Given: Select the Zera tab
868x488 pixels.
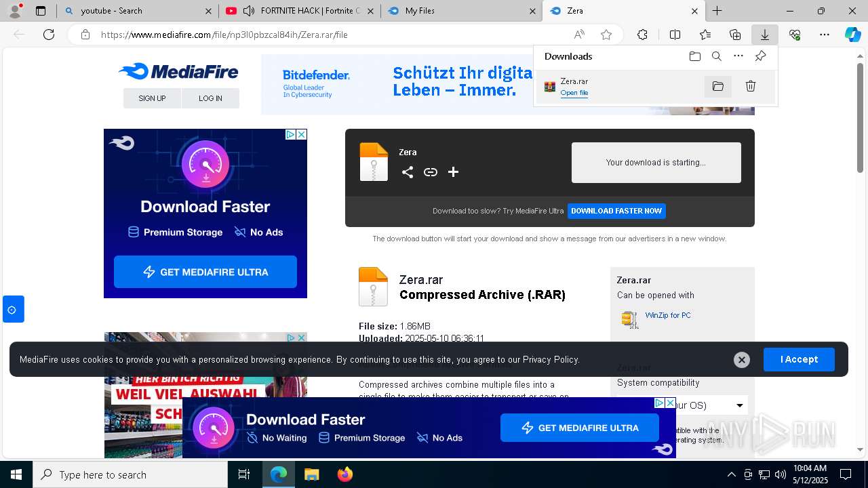Looking at the screenshot, I should click(624, 11).
